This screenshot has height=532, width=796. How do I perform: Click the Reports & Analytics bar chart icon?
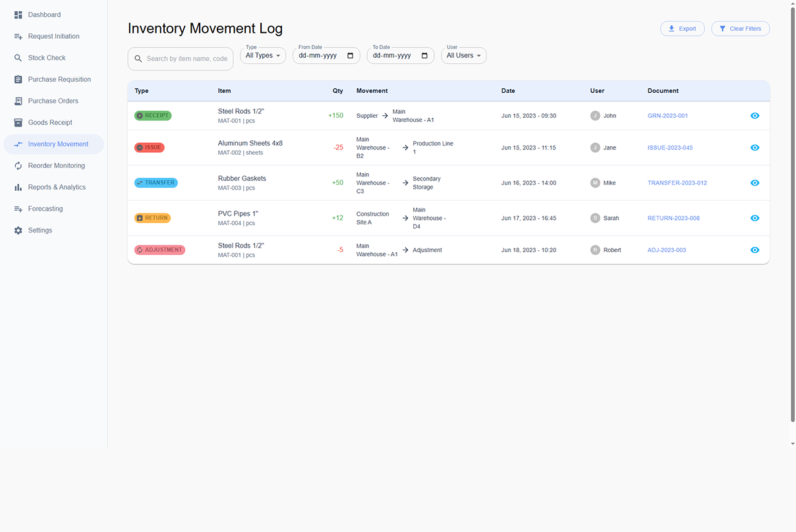click(x=18, y=187)
